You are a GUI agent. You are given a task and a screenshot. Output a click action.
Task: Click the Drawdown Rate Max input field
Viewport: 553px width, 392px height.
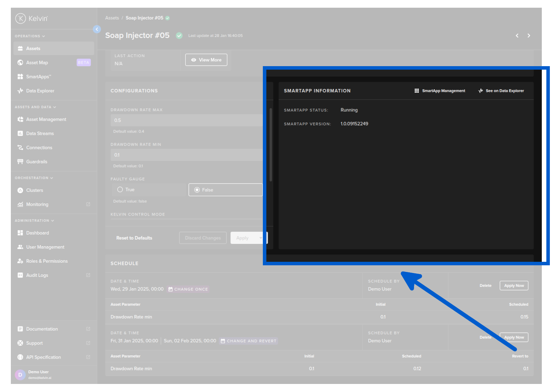point(186,120)
